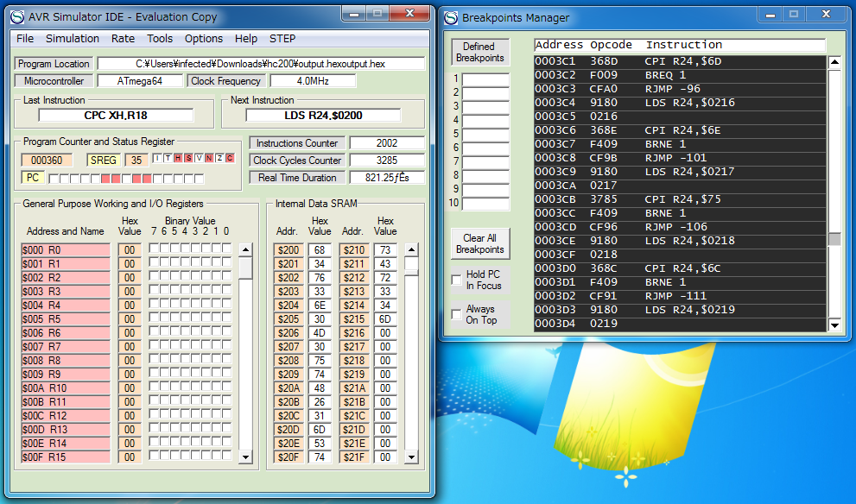Select instruction line 0003C4 LDS R24,$0216
The width and height of the screenshot is (856, 504).
[680, 103]
